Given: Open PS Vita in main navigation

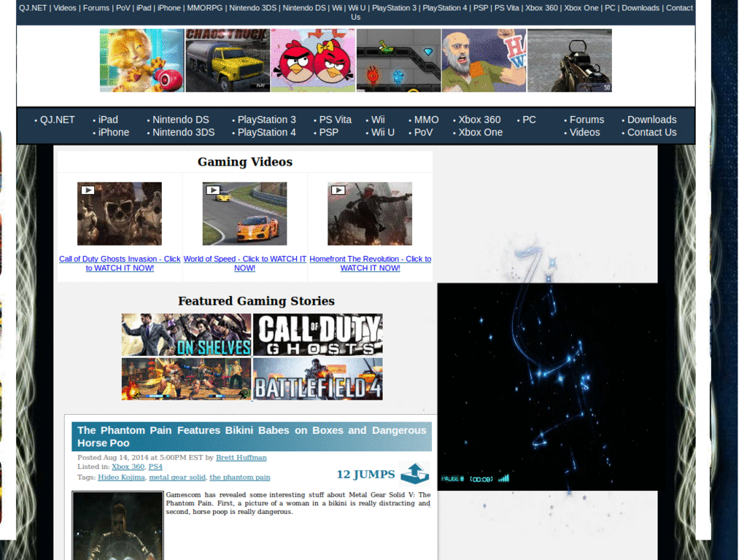Looking at the screenshot, I should coord(336,120).
